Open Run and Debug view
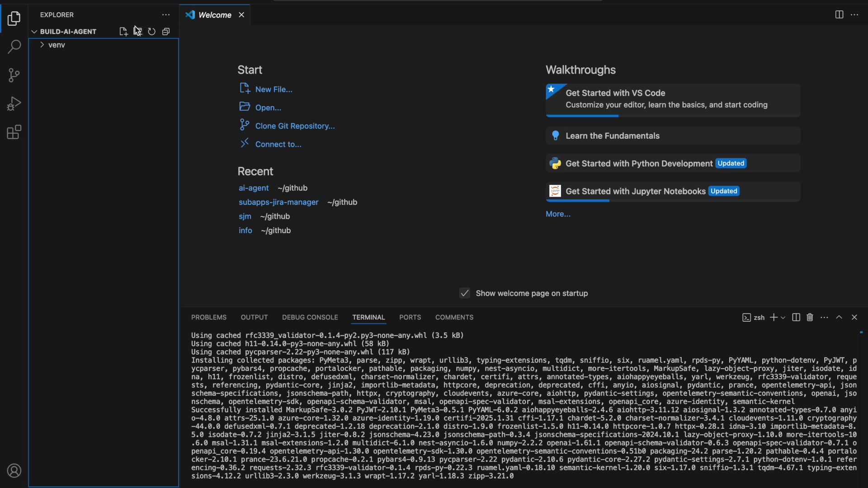 tap(14, 104)
